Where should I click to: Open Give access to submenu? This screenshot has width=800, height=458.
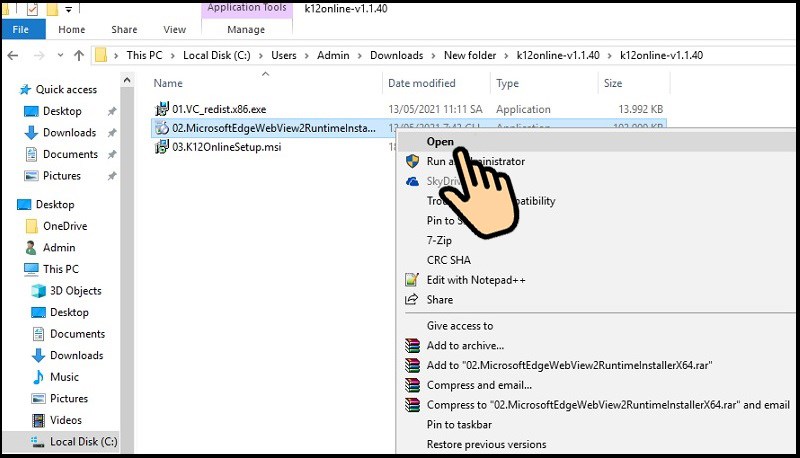[x=460, y=325]
